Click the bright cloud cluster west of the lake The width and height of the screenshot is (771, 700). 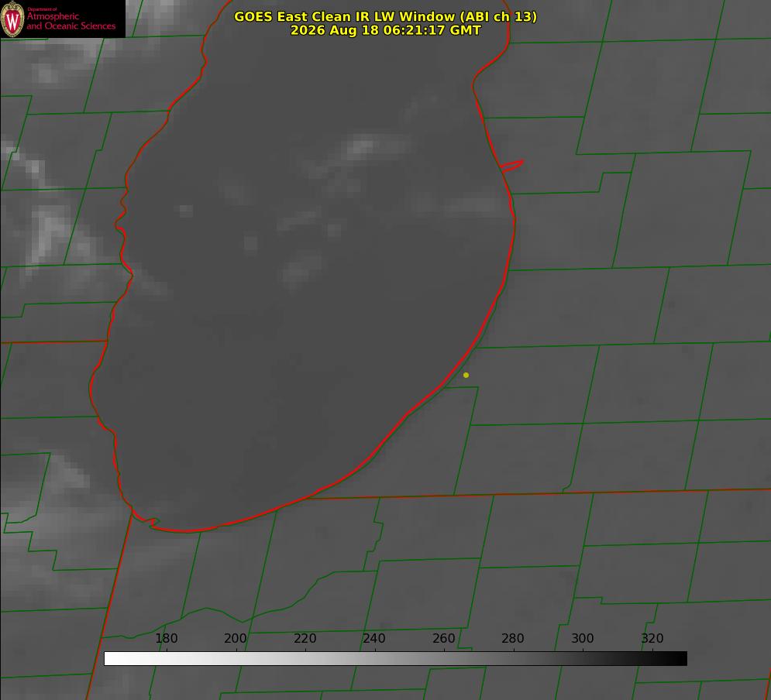[47, 231]
